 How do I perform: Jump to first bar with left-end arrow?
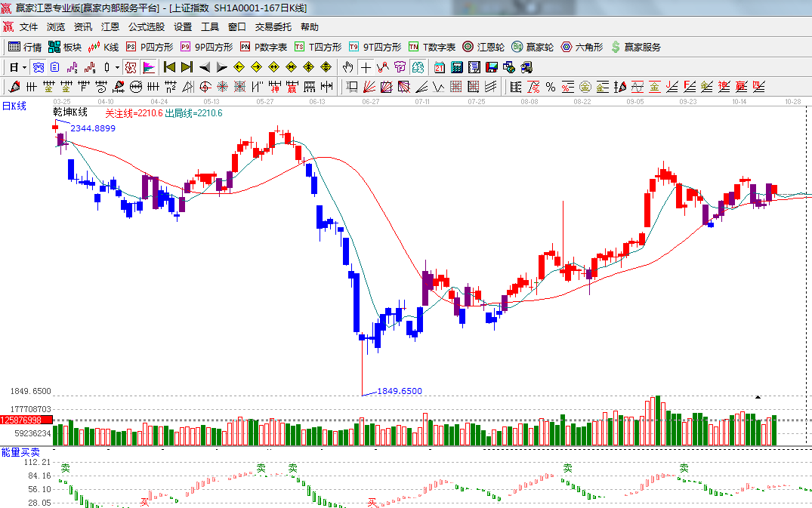169,67
